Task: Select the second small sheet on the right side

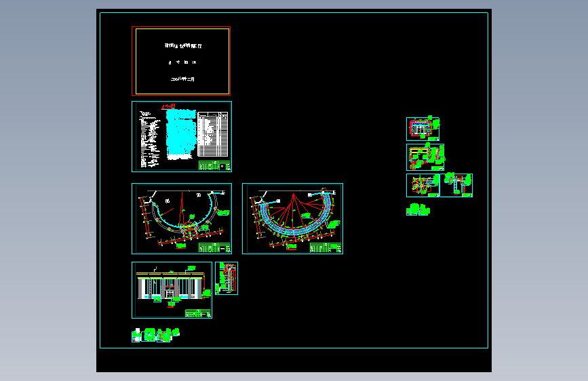Action: point(425,157)
